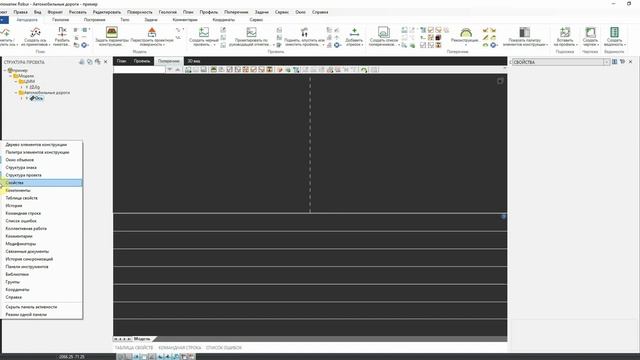Image resolution: width=640 pixels, height=360 pixels.
Task: Click the 'Создать ведомость' ribbon icon
Action: (614, 32)
